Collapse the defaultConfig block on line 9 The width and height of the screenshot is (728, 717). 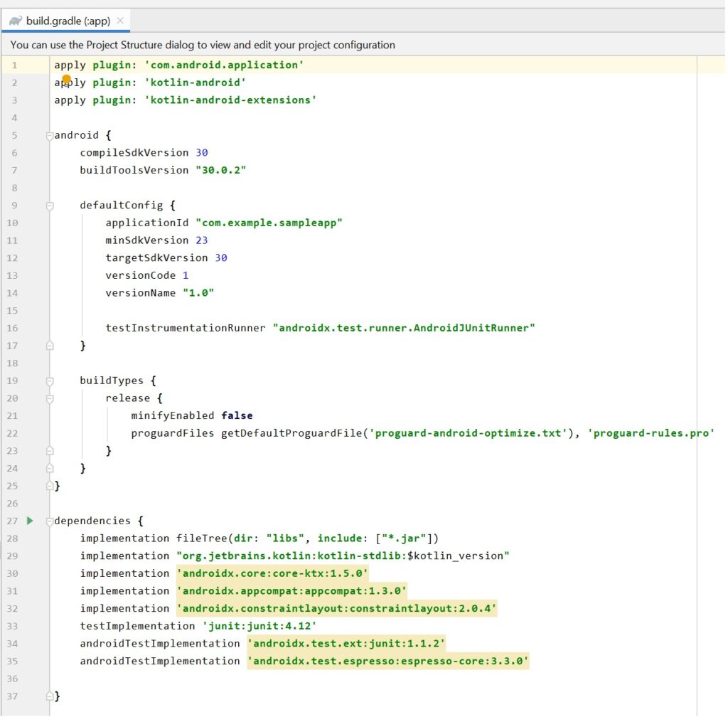pyautogui.click(x=50, y=206)
